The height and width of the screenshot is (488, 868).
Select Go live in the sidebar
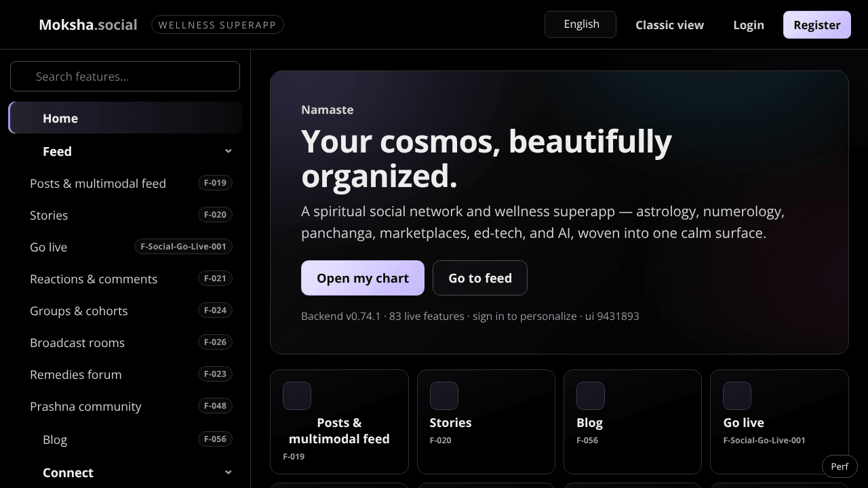(x=125, y=247)
